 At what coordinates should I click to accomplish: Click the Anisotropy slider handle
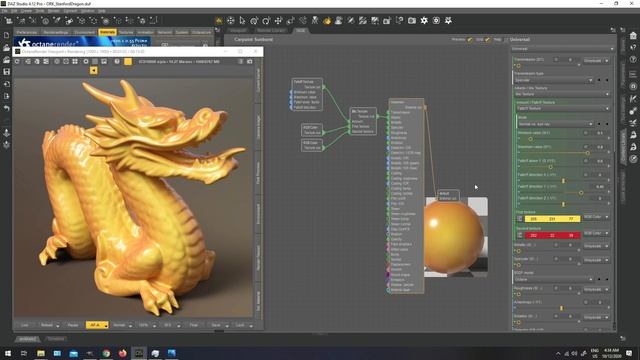pos(562,308)
